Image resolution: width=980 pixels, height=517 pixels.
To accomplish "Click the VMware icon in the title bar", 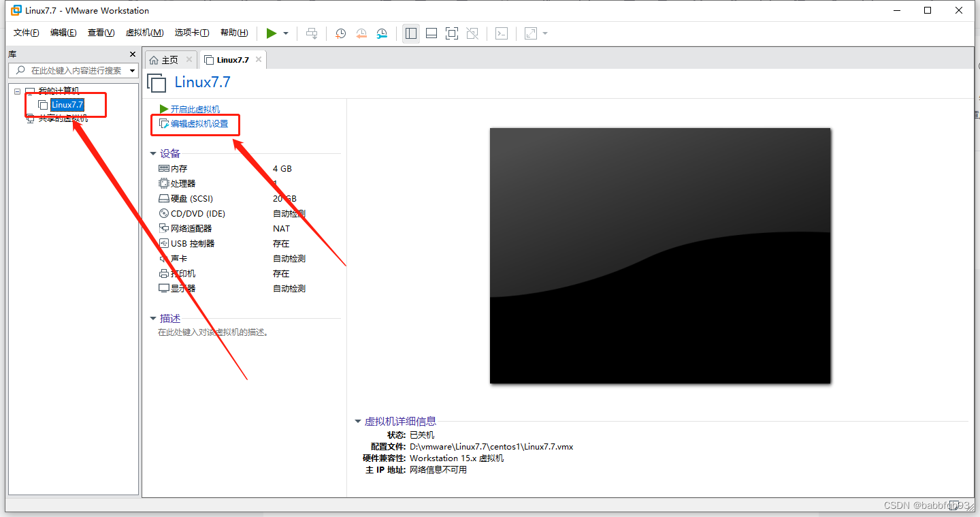I will (x=16, y=10).
